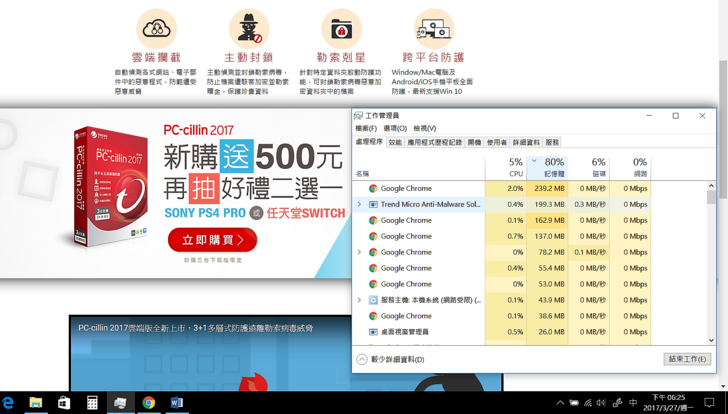
Task: Click the red 立即購買 button
Action: point(213,240)
